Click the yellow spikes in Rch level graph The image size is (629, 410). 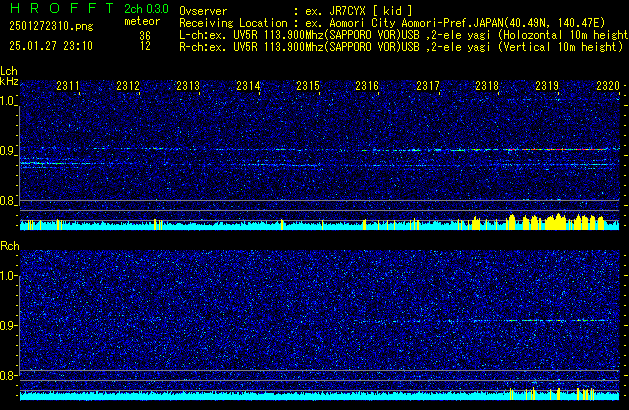(x=552, y=394)
